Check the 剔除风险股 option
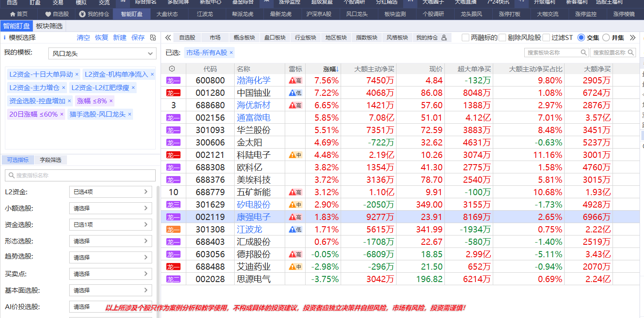Screen dimensions: 644x318 (x=502, y=38)
